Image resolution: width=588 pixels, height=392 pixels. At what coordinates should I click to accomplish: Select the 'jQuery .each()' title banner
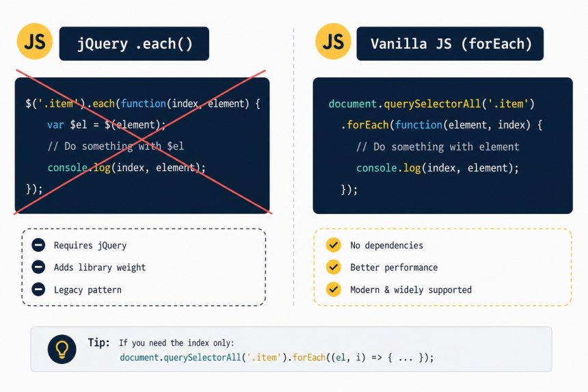tap(134, 44)
